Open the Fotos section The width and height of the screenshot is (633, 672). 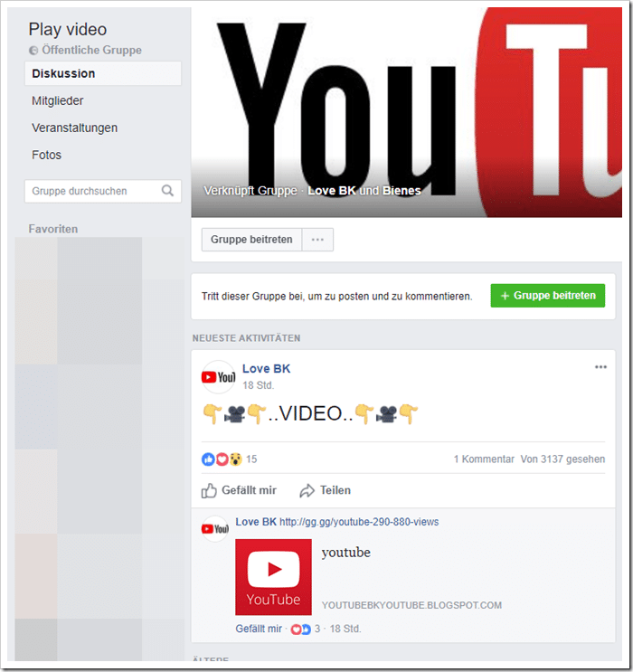click(46, 155)
